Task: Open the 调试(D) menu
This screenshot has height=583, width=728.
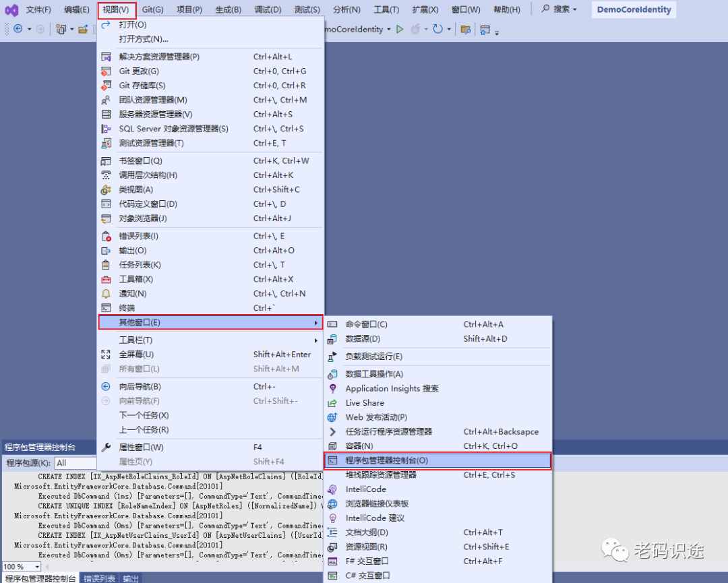Action: [x=268, y=9]
